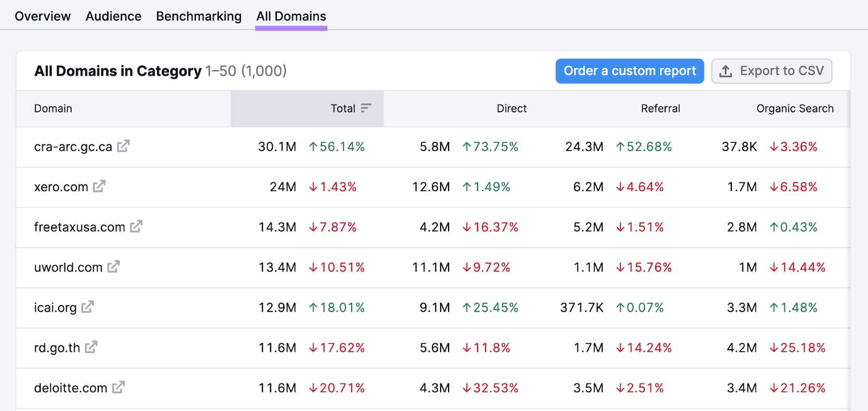Image resolution: width=868 pixels, height=411 pixels.
Task: Click uworld.com total change 10.51%
Action: tap(337, 267)
